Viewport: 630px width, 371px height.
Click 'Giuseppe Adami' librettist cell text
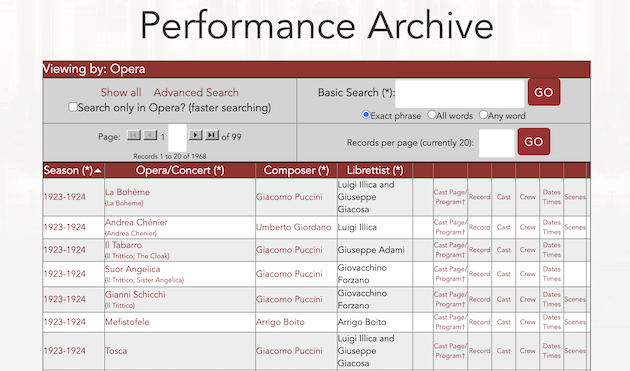[371, 250]
